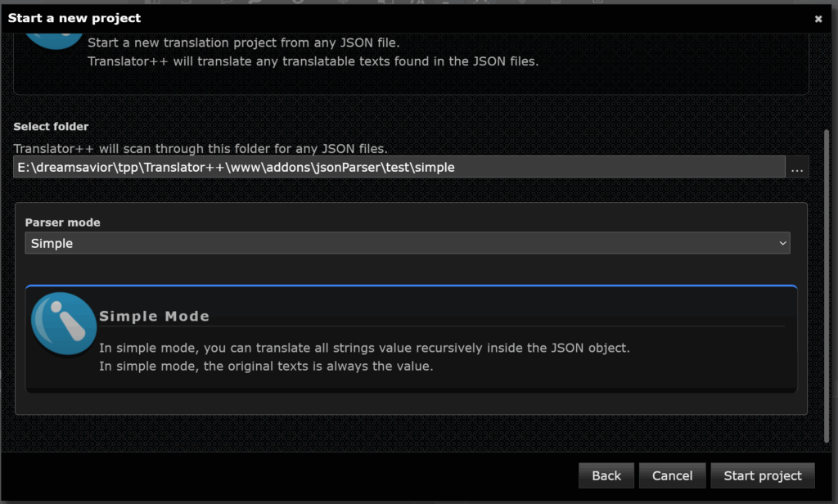Cancel the new project dialog

click(x=673, y=475)
